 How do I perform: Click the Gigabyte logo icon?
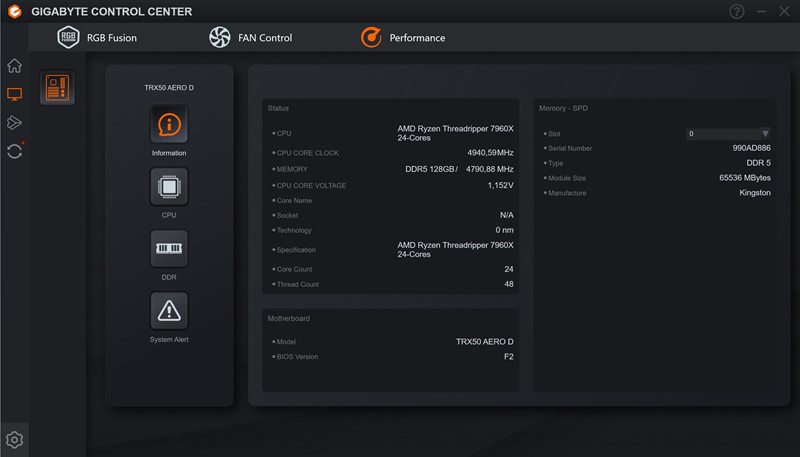15,11
